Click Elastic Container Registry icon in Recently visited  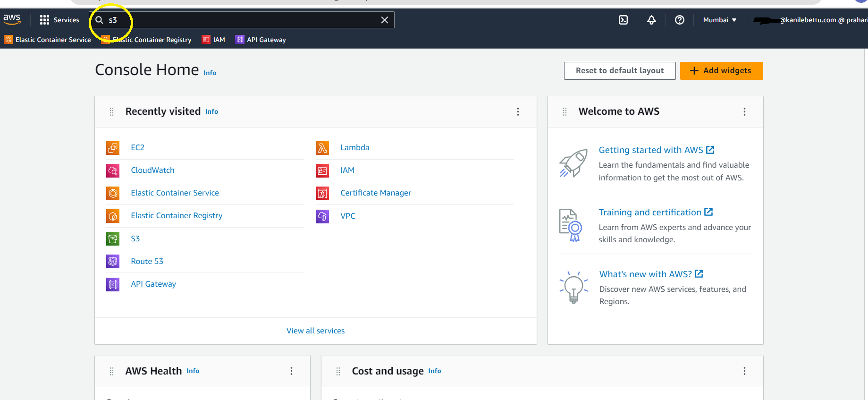(113, 216)
